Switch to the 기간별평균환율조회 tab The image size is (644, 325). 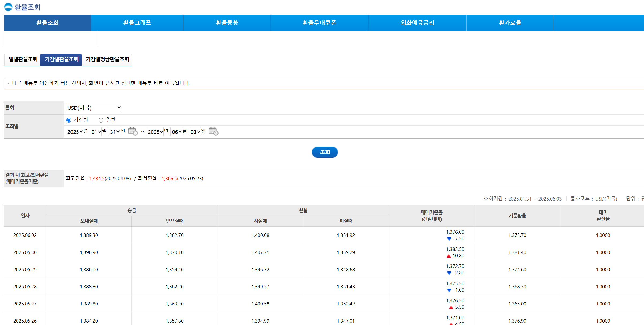click(107, 59)
